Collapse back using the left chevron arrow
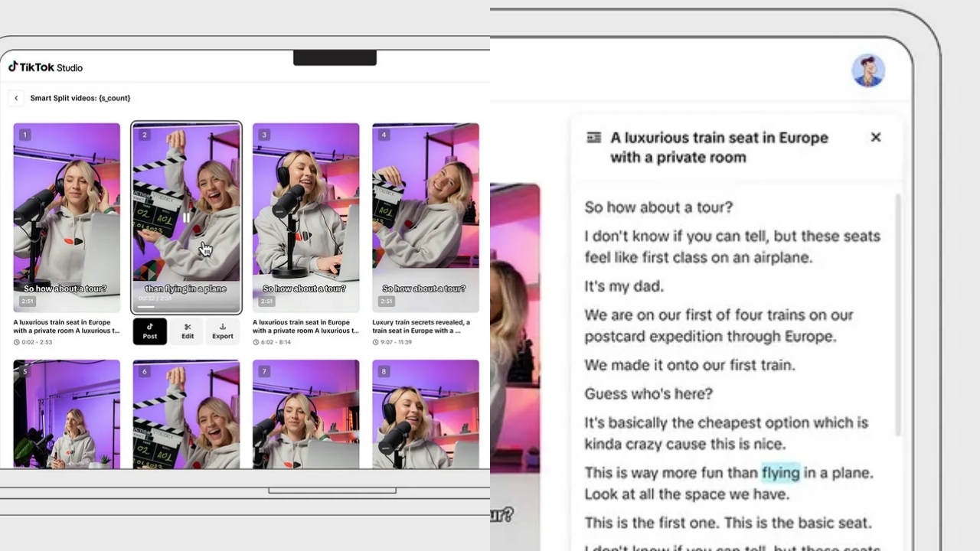 (x=16, y=98)
